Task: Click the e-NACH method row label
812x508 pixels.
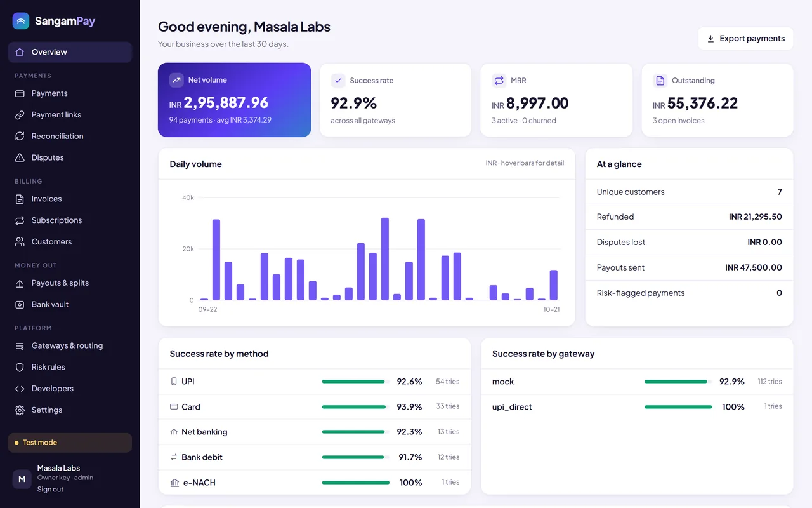Action: [199, 483]
